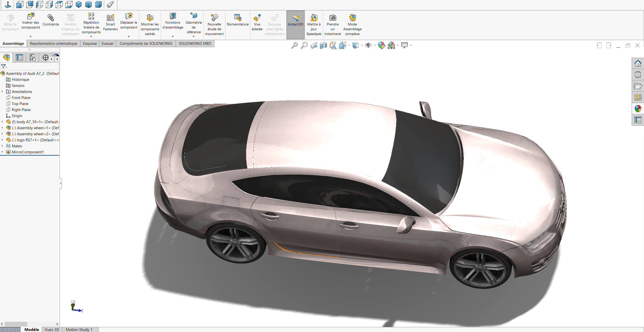Screen dimensions: 644x332
Task: Open FeatureManager Design Tree tab icon
Action: [7, 57]
